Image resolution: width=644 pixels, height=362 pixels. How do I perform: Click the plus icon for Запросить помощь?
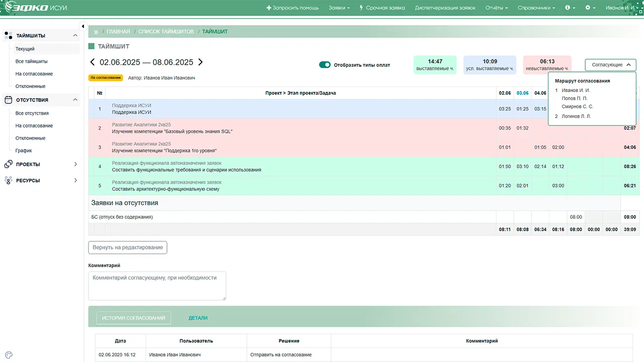(x=269, y=8)
